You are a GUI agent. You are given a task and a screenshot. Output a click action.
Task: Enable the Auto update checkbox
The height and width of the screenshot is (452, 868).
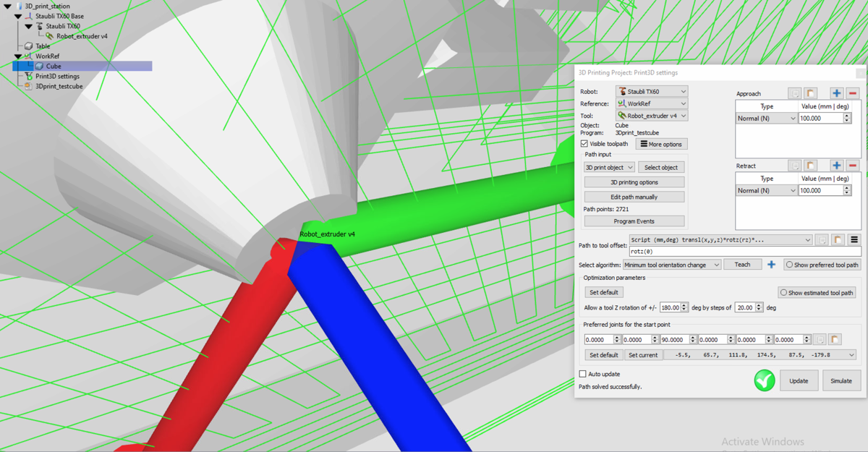[x=583, y=374]
